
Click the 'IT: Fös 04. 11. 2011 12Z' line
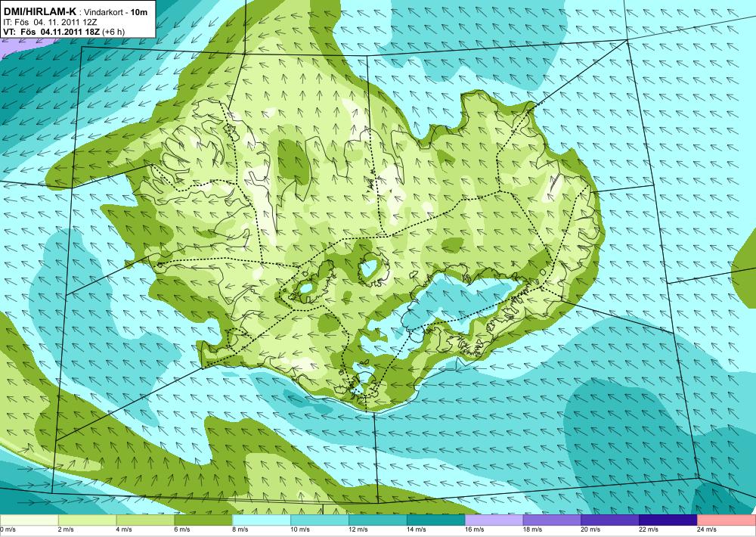(50, 22)
